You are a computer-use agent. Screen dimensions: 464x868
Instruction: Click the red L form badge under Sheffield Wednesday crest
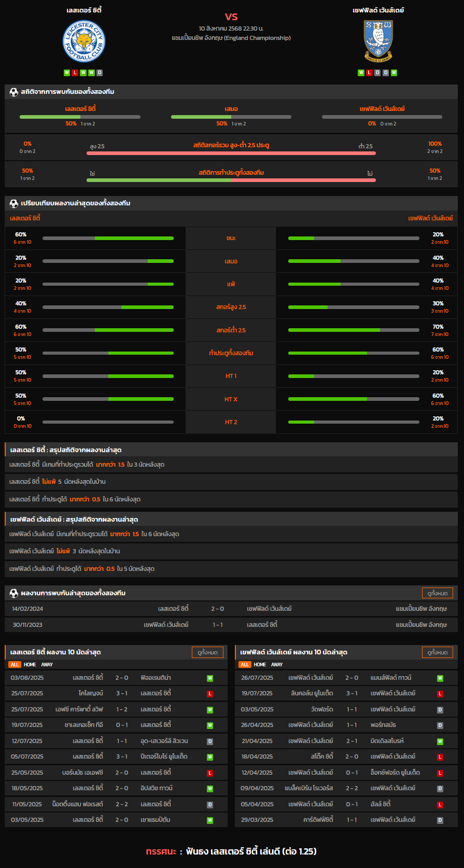(369, 73)
